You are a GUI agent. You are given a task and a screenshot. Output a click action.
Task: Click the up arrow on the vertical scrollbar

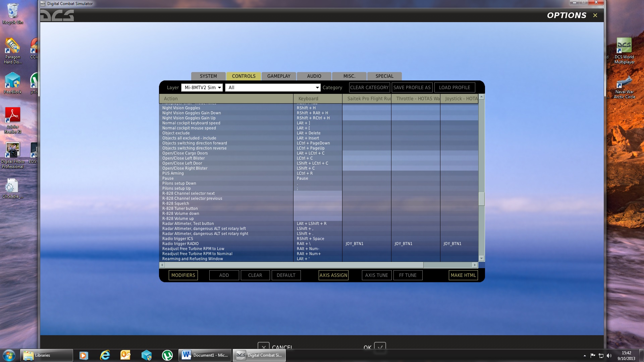pos(481,97)
